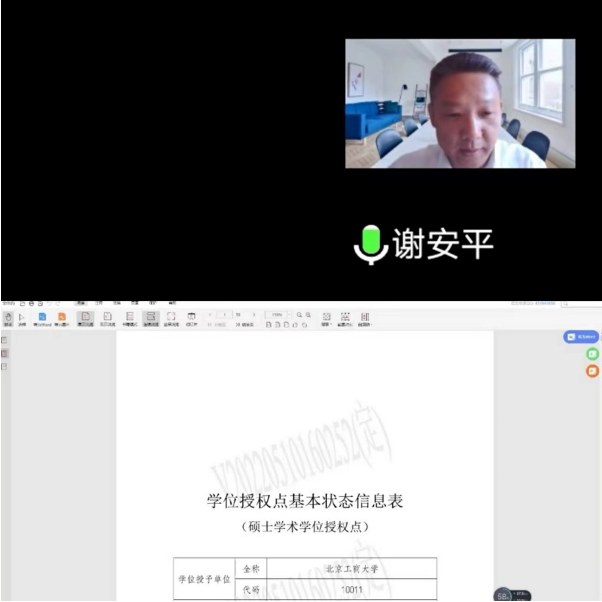Click the orange PDF to image icon
This screenshot has height=602, width=602.
pos(61,317)
